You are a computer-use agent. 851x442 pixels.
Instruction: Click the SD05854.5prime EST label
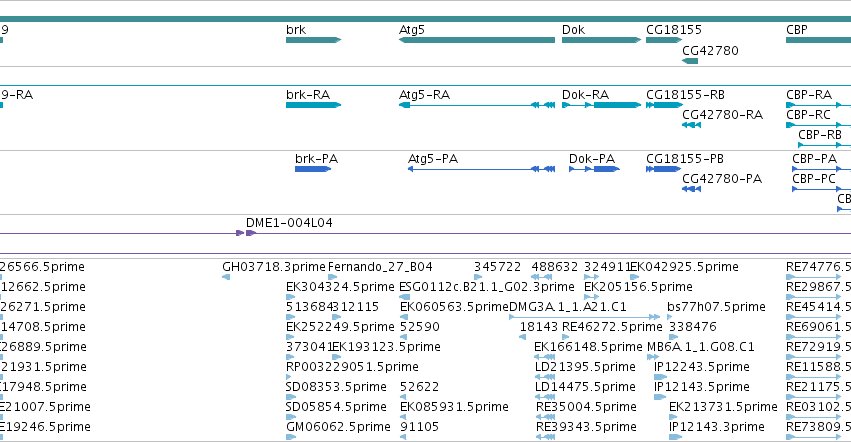336,407
